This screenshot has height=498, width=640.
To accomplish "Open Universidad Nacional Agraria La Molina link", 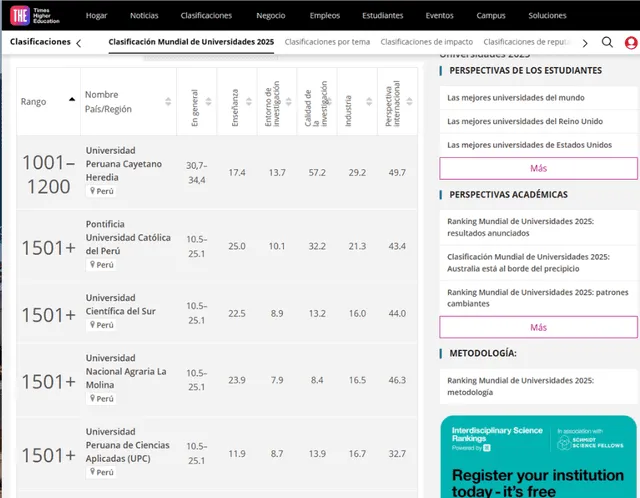I will 126,371.
